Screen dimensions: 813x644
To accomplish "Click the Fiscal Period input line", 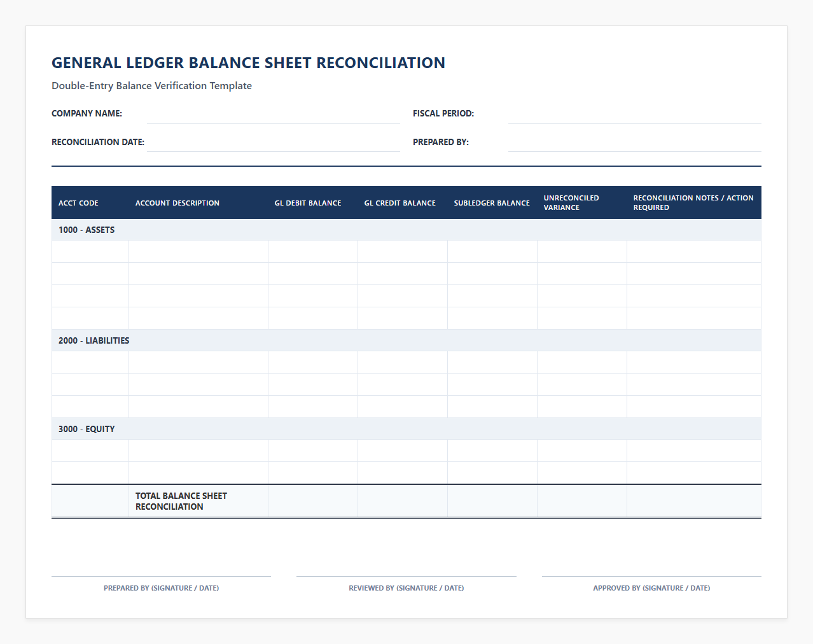I will click(x=634, y=114).
